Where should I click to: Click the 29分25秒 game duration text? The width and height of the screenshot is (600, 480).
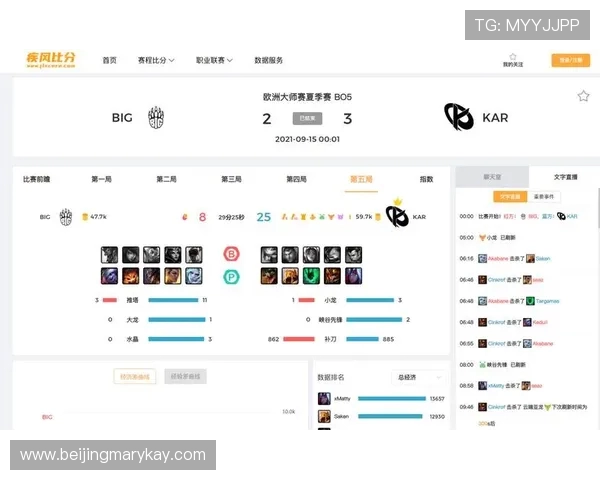(231, 217)
